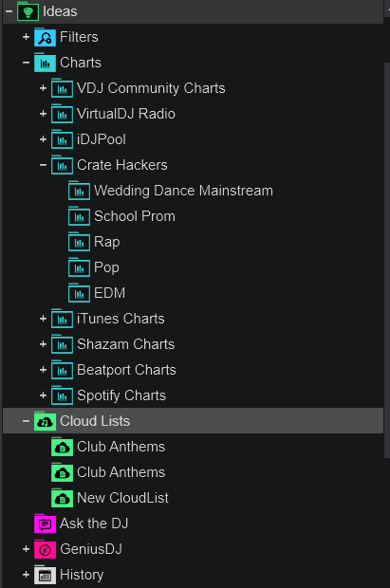Screen dimensions: 390x588
Task: Collapse the Charts folder
Action: [x=26, y=63]
